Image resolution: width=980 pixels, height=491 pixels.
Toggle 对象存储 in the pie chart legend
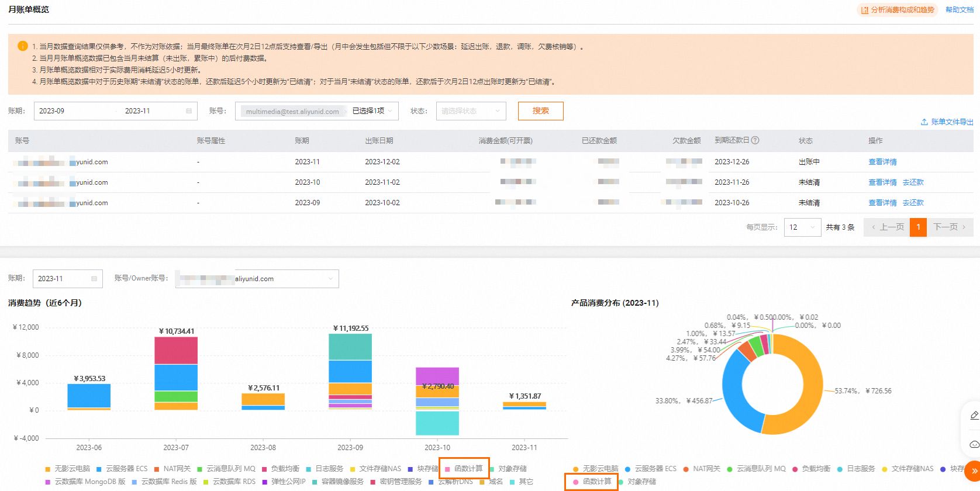click(x=637, y=482)
